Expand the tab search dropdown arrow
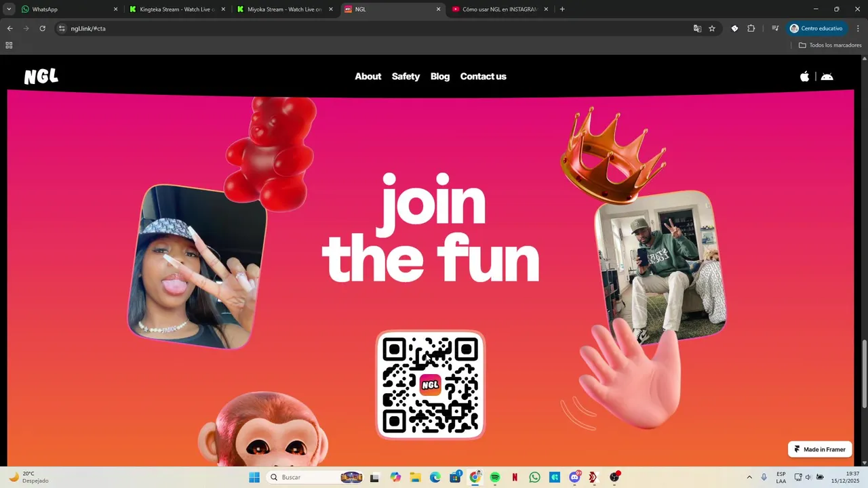The width and height of the screenshot is (868, 488). click(9, 9)
